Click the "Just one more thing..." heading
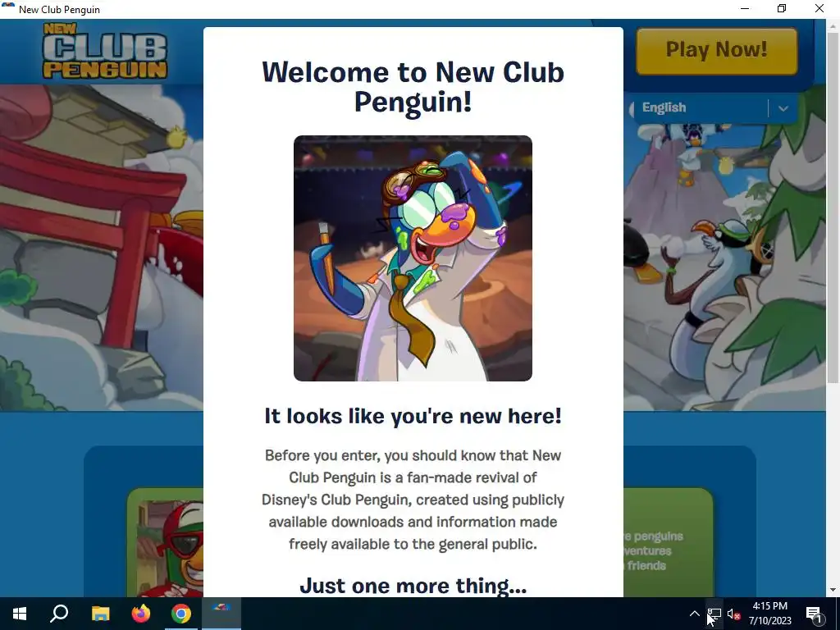 click(413, 586)
